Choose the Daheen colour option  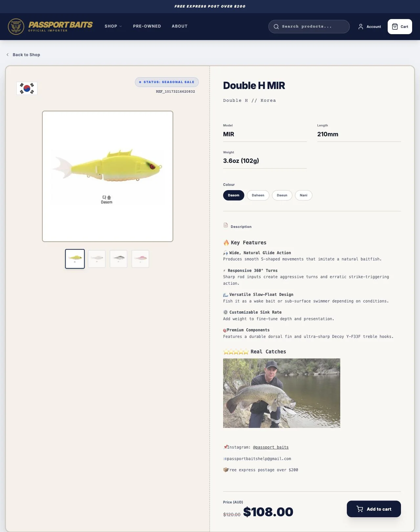(x=258, y=195)
